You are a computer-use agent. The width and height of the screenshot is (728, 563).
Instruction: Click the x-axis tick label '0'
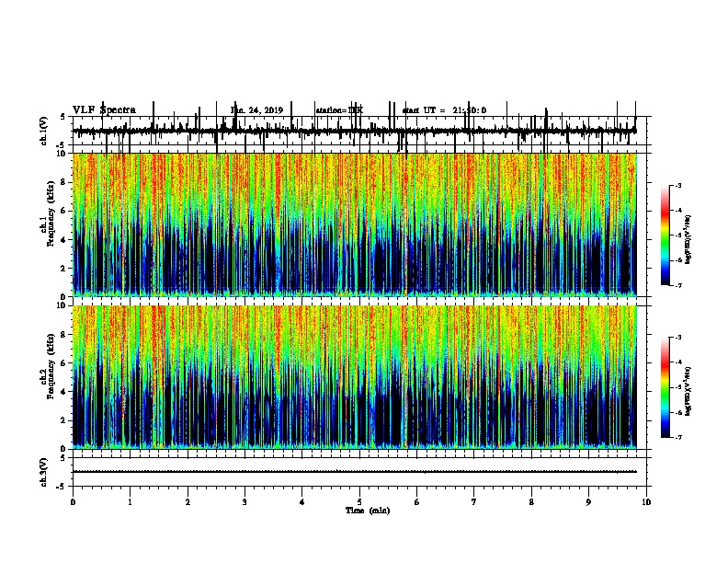coord(73,502)
